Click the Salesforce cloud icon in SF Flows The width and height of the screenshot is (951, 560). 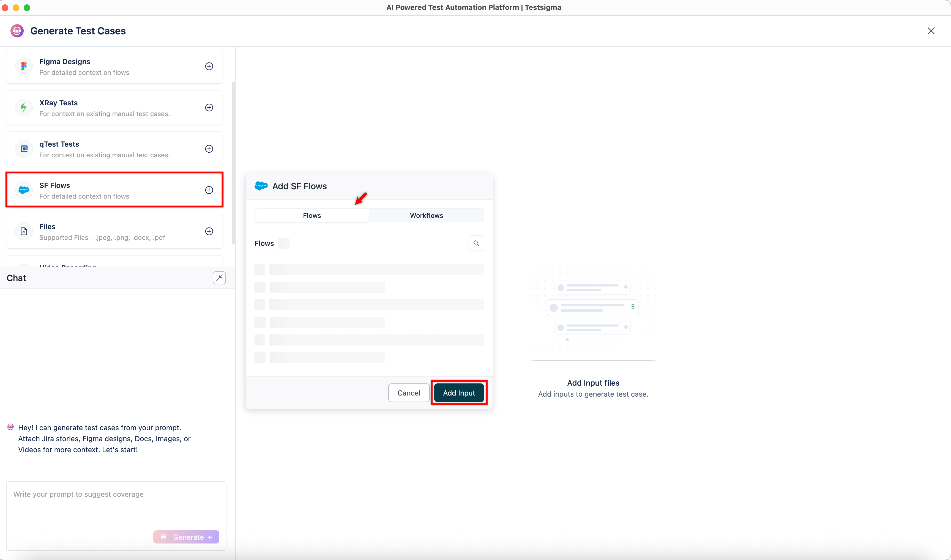(24, 190)
